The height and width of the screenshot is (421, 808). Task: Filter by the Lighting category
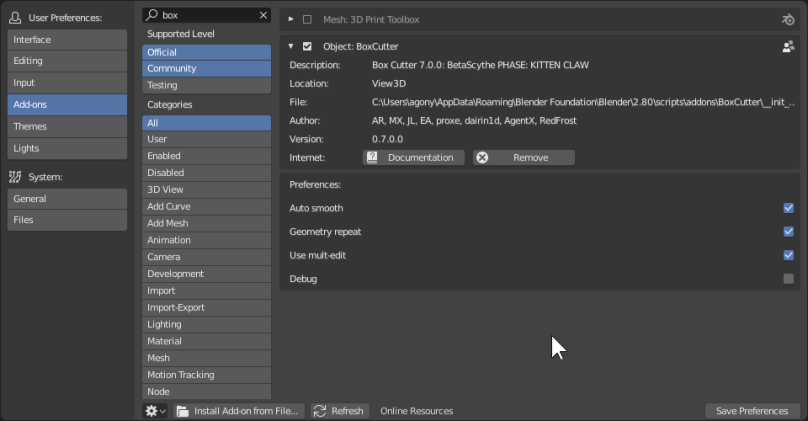tap(206, 324)
